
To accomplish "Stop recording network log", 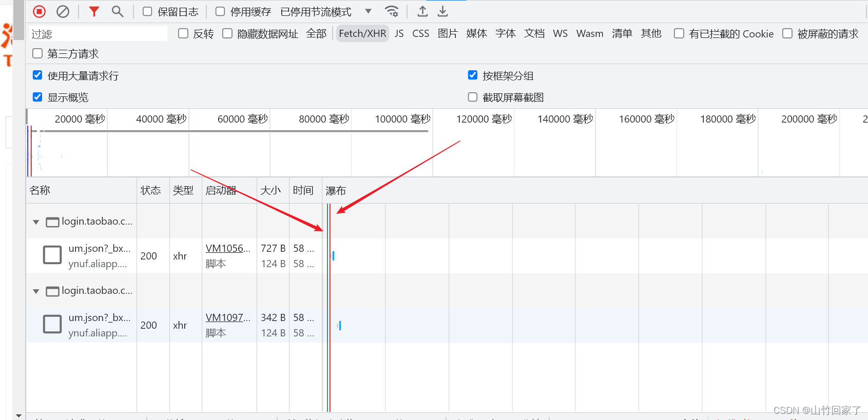I will click(x=40, y=11).
